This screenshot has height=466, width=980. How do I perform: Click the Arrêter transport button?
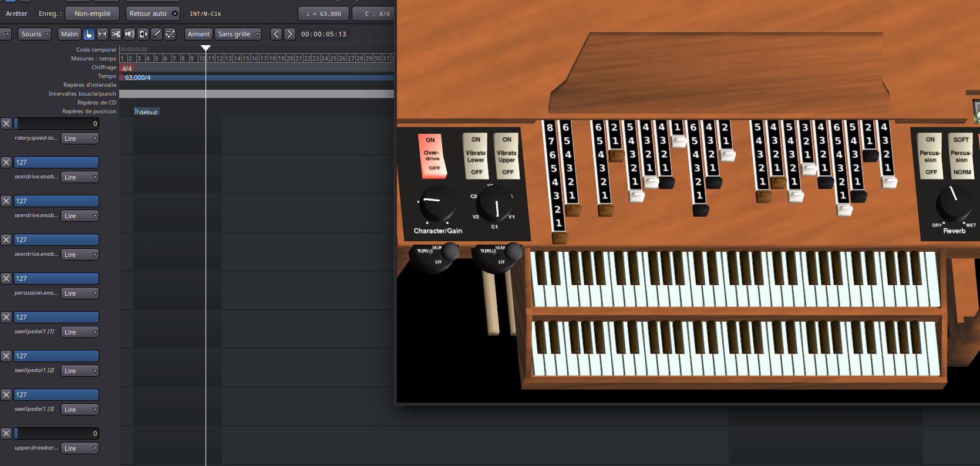tap(16, 13)
